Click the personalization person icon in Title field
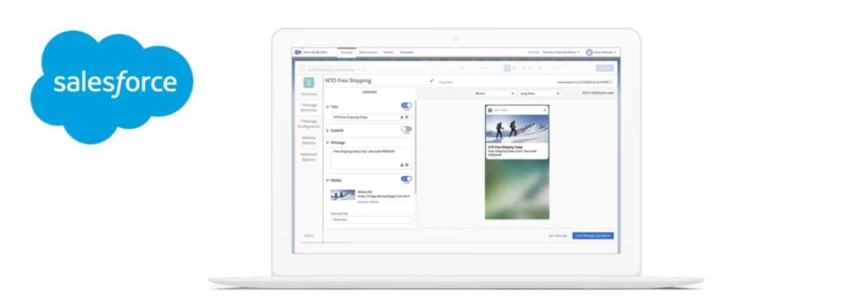The height and width of the screenshot is (305, 868). pyautogui.click(x=402, y=118)
